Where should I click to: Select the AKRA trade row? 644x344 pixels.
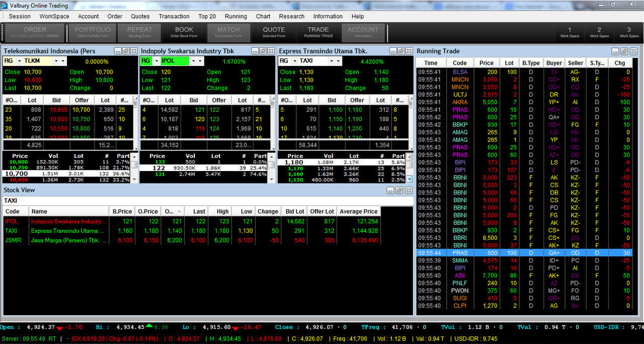[524, 102]
